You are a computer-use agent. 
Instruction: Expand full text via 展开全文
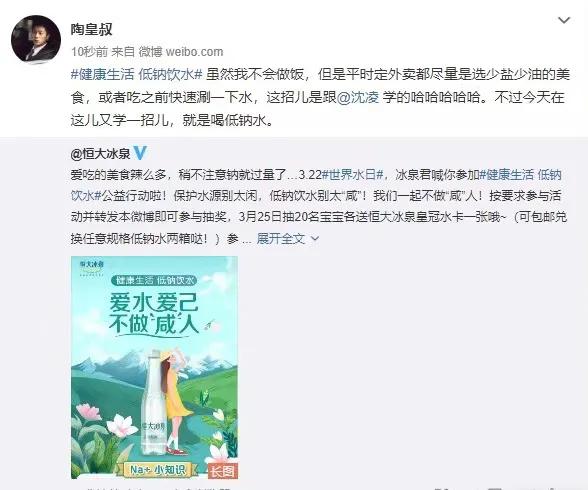tap(280, 238)
